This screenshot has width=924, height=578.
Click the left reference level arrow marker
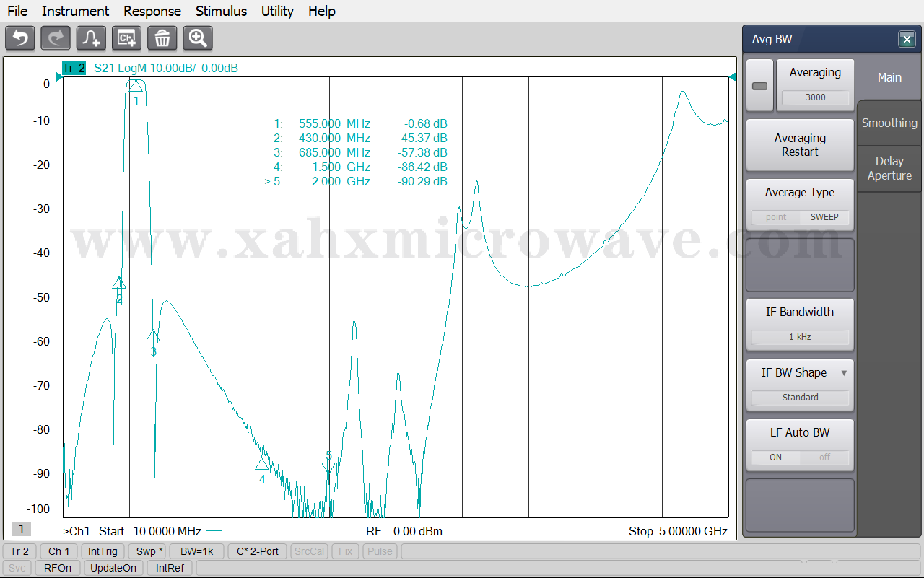pyautogui.click(x=59, y=77)
